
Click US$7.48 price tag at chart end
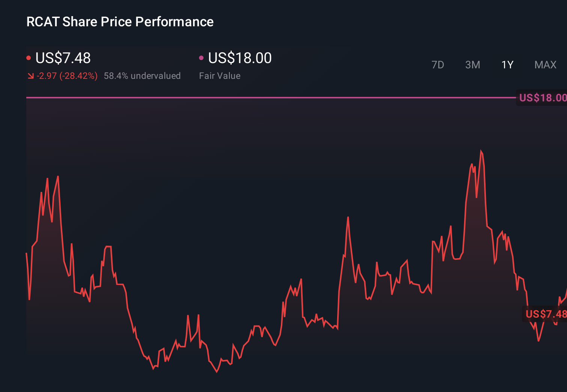tap(546, 314)
